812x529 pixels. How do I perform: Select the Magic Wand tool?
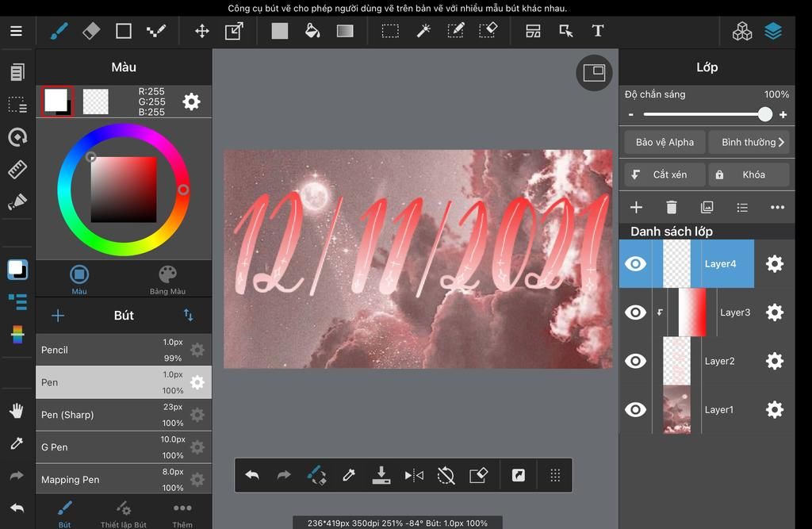[423, 31]
